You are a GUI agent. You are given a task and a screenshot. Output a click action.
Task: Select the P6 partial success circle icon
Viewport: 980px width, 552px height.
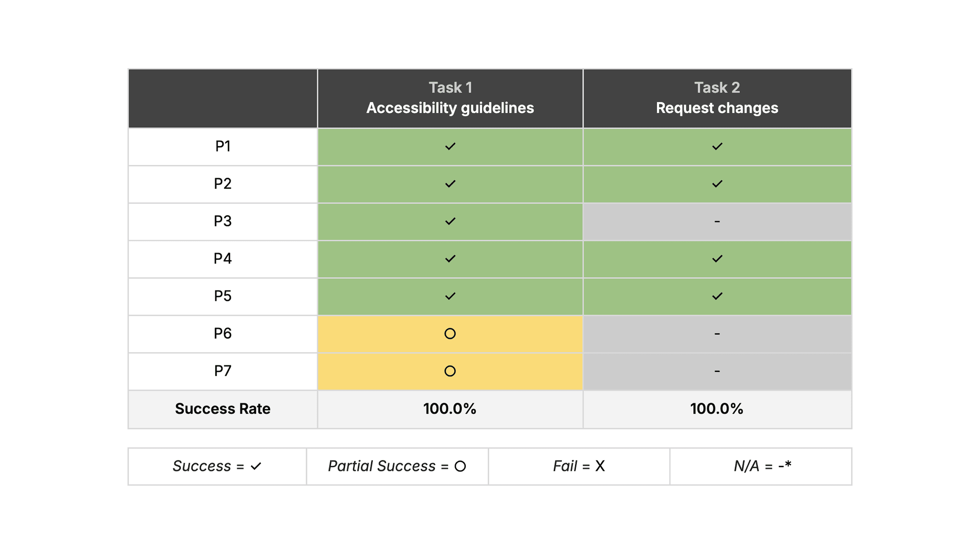point(450,334)
